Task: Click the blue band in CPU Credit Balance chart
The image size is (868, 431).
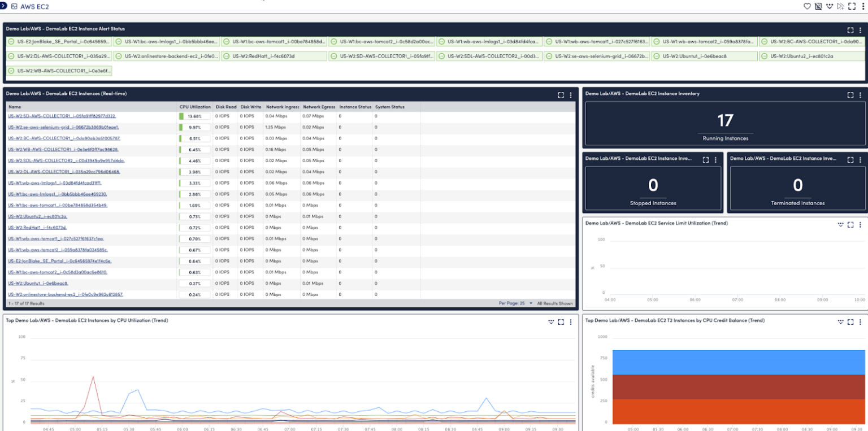Action: pyautogui.click(x=739, y=363)
